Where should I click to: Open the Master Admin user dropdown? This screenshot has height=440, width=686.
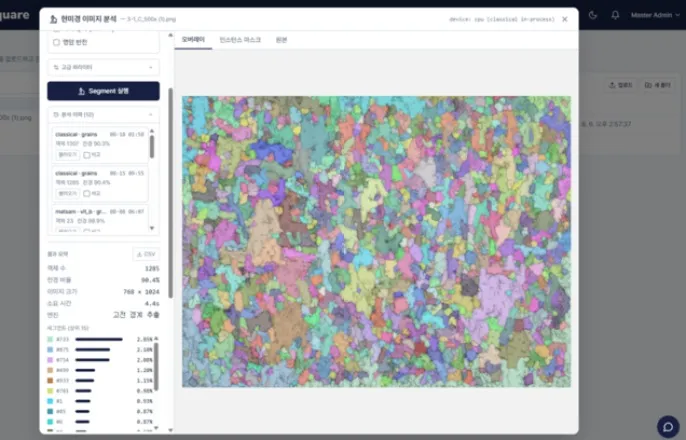pos(655,15)
